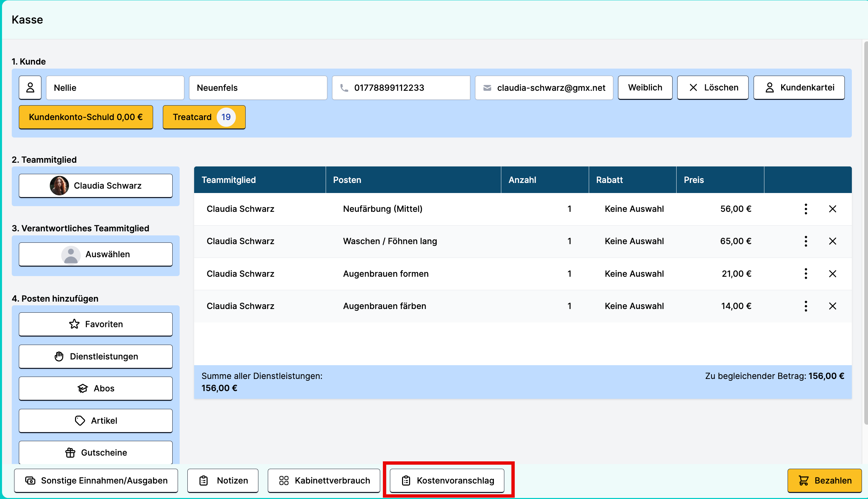
Task: Open three-dot menu for Neufärbung (Mittel)
Action: coord(806,209)
